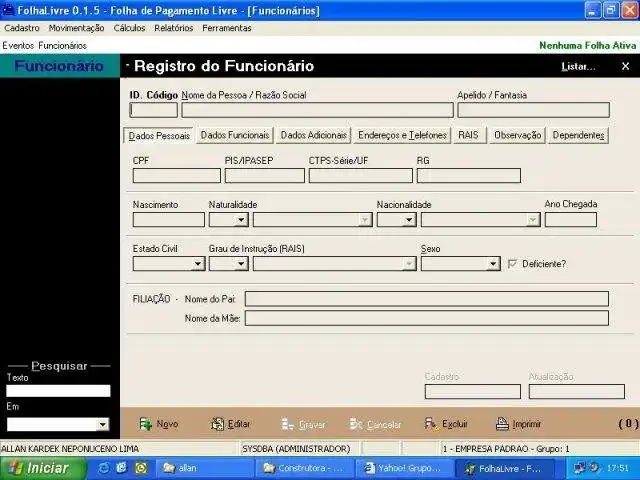This screenshot has width=640, height=480.
Task: Click the Nome do Pai field
Action: click(427, 299)
